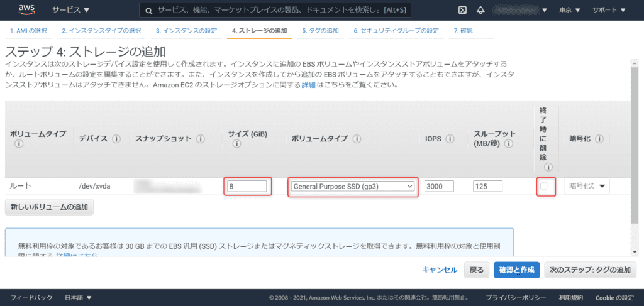Viewport: 644px width, 306px height.
Task: Switch to the 5. タグの追加 tab
Action: tap(320, 30)
